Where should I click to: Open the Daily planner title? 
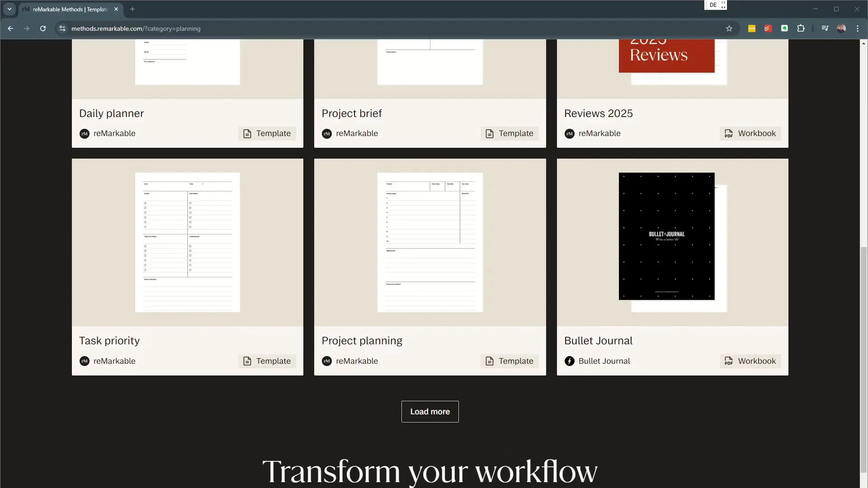click(x=111, y=113)
